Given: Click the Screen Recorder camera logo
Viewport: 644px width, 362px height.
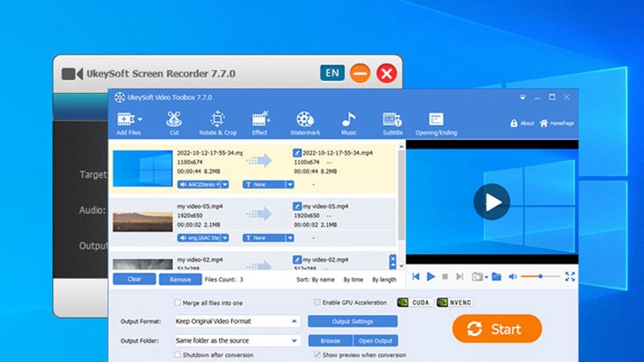Looking at the screenshot, I should (72, 74).
